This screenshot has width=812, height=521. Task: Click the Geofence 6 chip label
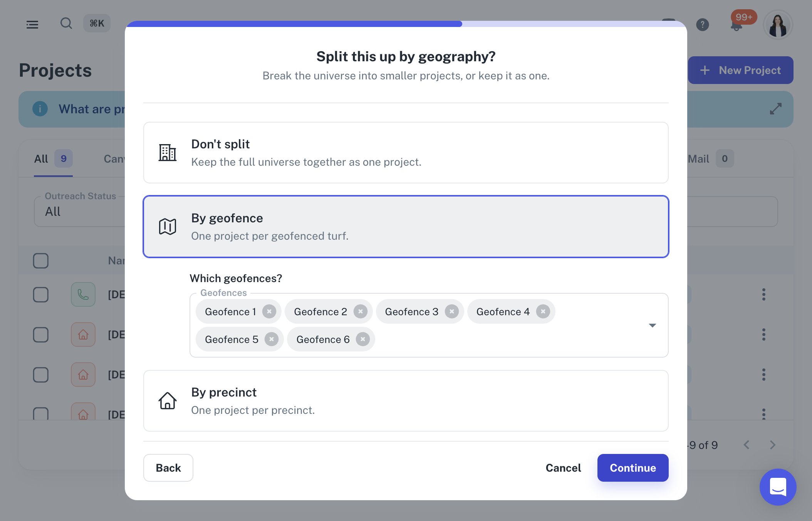coord(323,339)
